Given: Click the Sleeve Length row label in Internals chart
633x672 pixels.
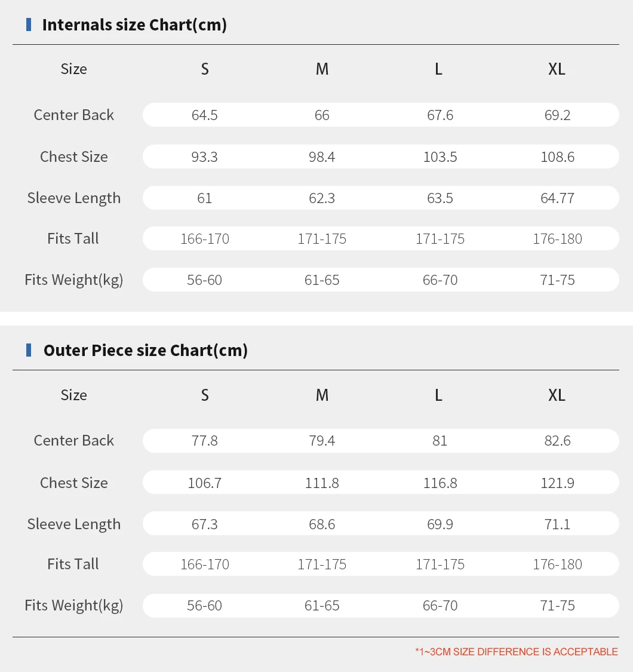Looking at the screenshot, I should tap(73, 198).
